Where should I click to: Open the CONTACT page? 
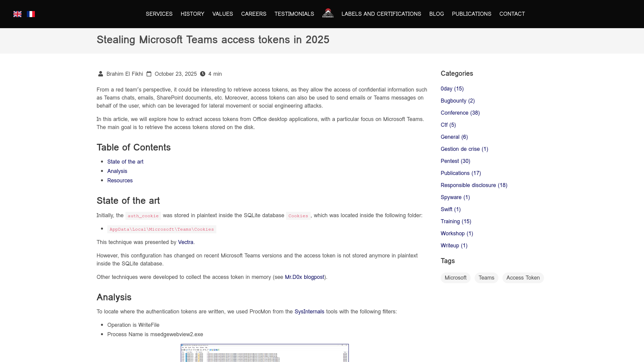tap(512, 14)
